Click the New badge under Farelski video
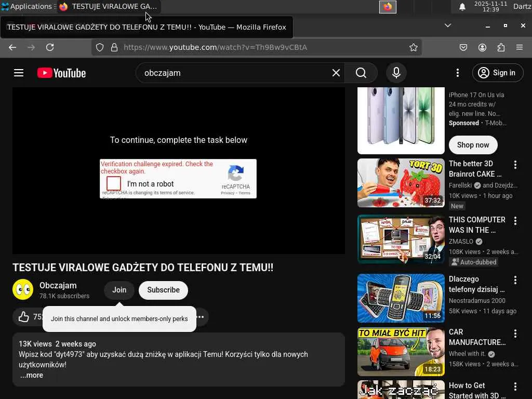This screenshot has height=399, width=532. (x=457, y=206)
